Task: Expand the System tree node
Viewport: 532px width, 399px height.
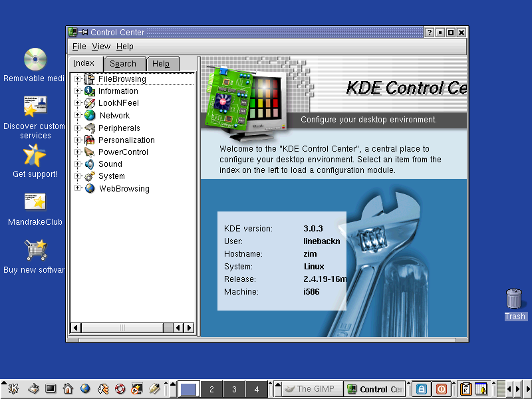Action: 77,176
